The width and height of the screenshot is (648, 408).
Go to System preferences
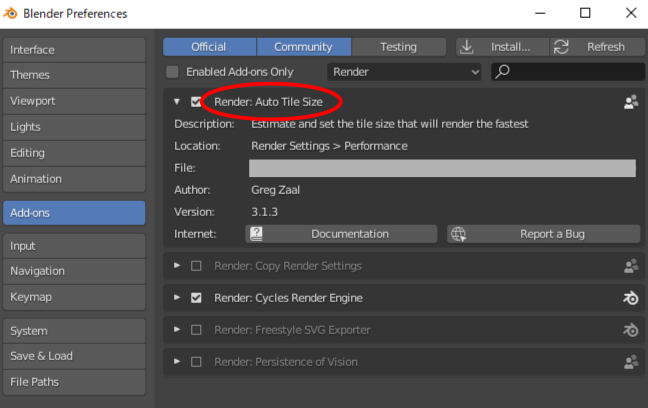[x=74, y=331]
